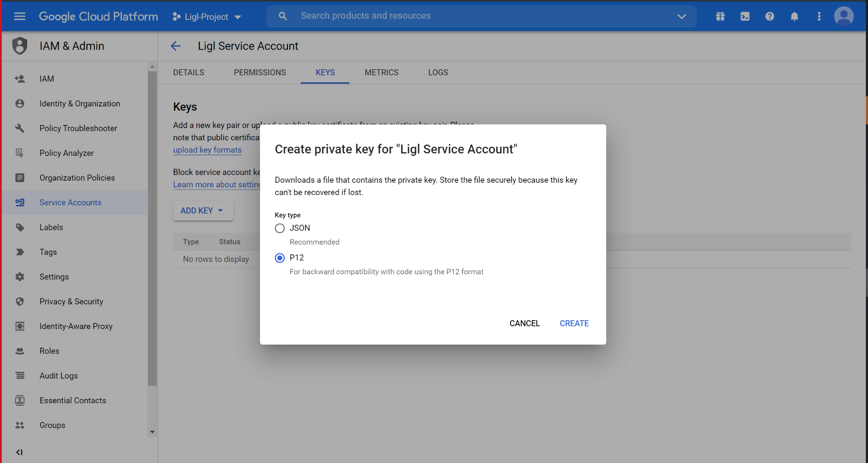Open the hamburger navigation menu
The height and width of the screenshot is (463, 868).
[x=19, y=17]
